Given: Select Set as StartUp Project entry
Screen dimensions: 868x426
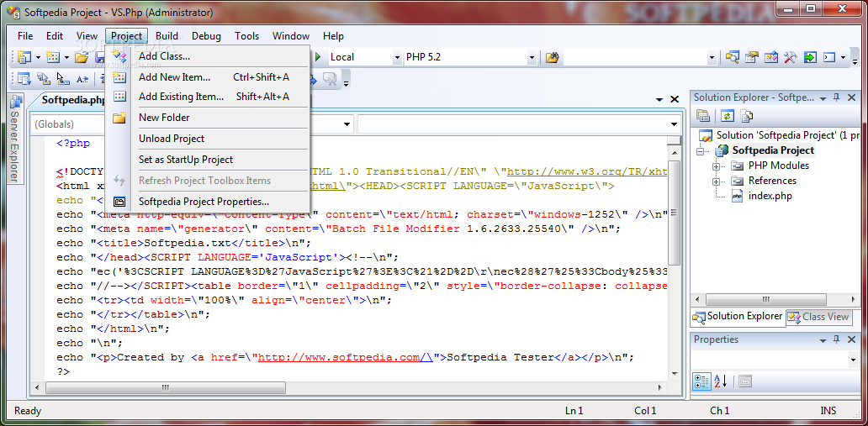Looking at the screenshot, I should coord(207,160).
